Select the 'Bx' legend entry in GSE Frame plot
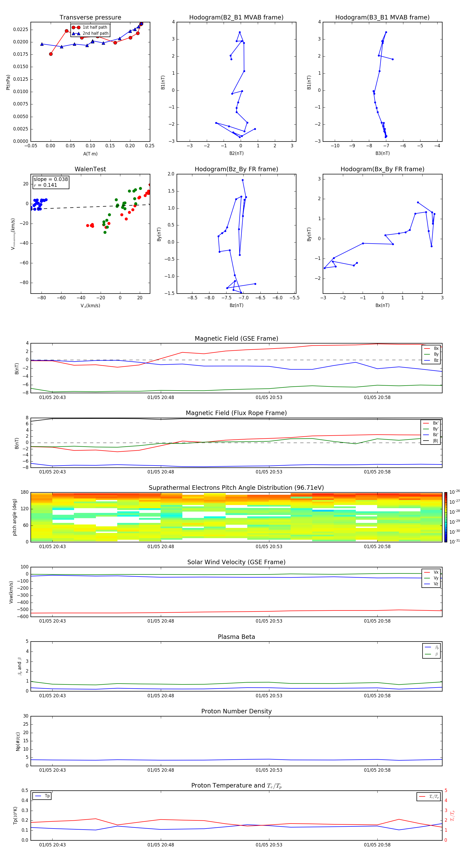The image size is (473, 868). click(x=431, y=349)
